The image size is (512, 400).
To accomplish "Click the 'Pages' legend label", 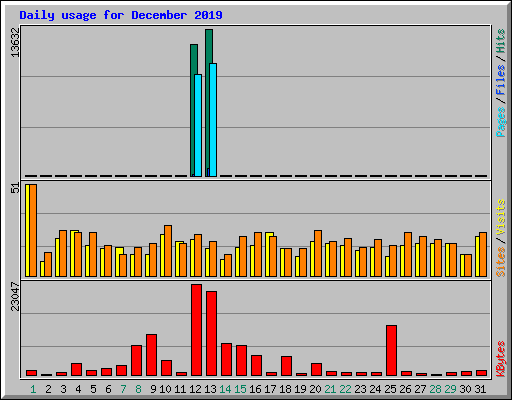I will pos(500,122).
